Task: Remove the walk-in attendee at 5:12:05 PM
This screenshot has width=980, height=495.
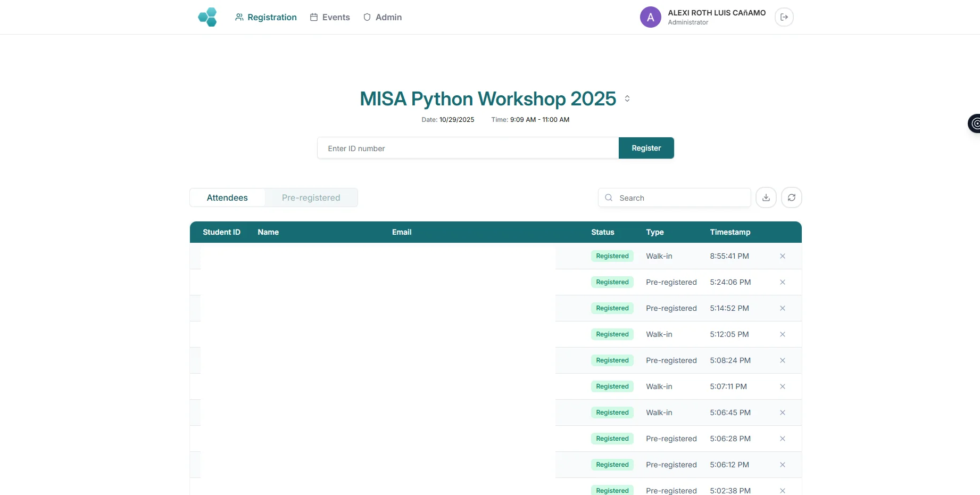Action: pyautogui.click(x=782, y=334)
